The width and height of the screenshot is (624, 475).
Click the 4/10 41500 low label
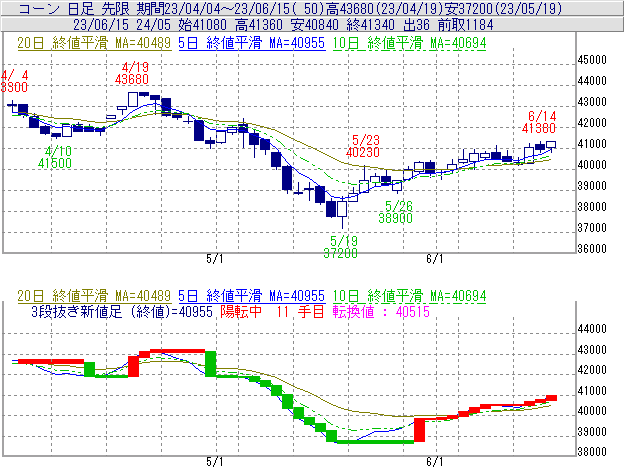[55, 157]
